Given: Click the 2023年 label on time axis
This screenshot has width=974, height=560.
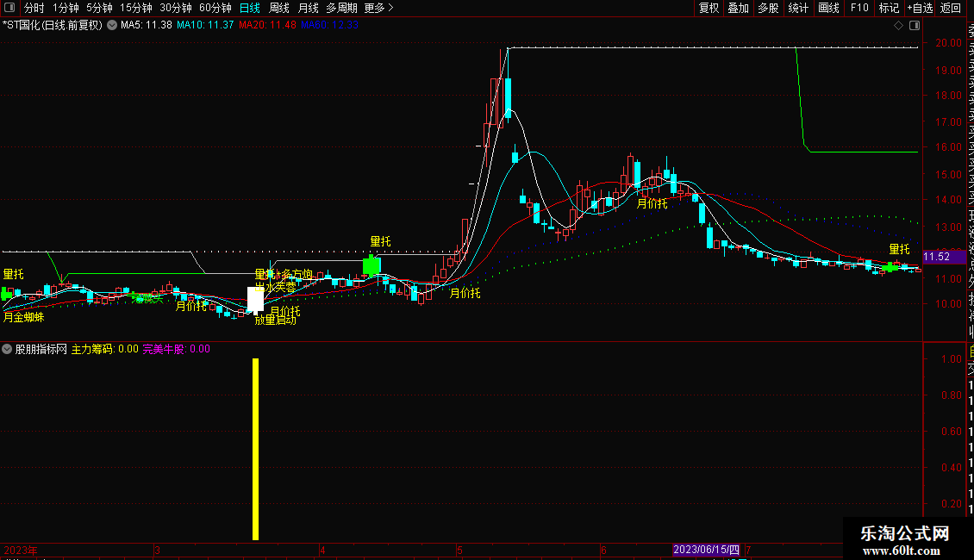Looking at the screenshot, I should [21, 551].
